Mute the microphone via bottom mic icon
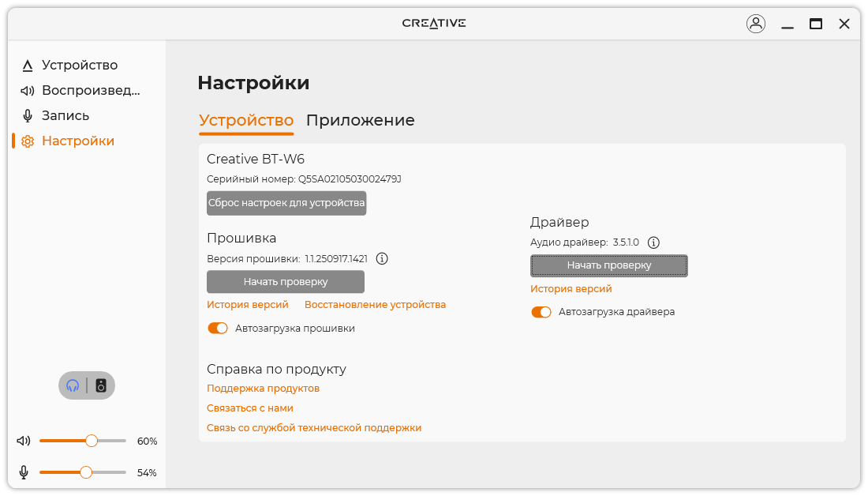The width and height of the screenshot is (868, 496). point(24,472)
